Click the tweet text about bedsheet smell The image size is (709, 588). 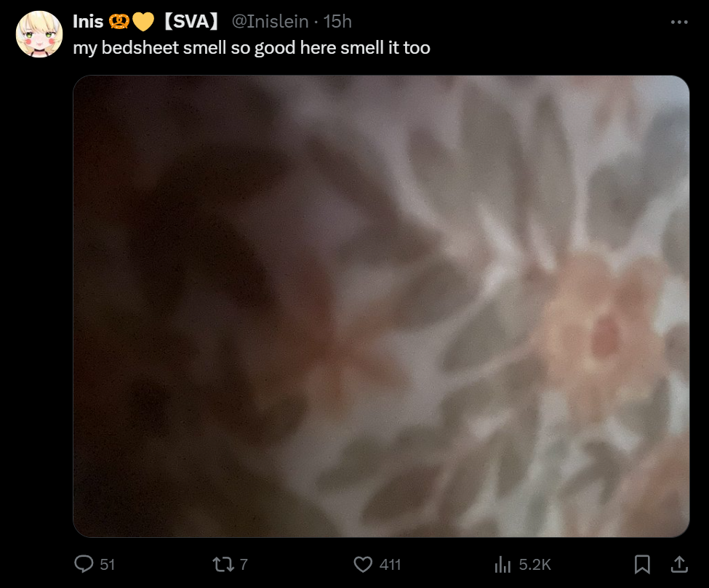[x=252, y=47]
